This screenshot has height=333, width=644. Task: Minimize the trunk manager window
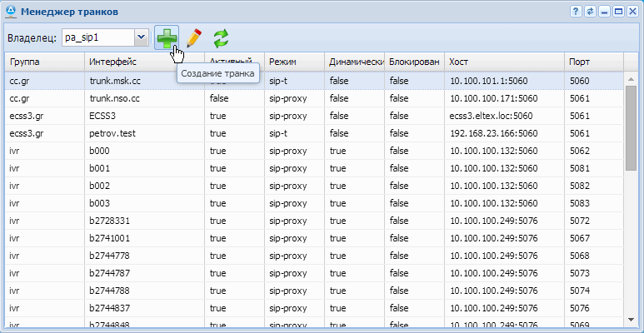pyautogui.click(x=604, y=11)
